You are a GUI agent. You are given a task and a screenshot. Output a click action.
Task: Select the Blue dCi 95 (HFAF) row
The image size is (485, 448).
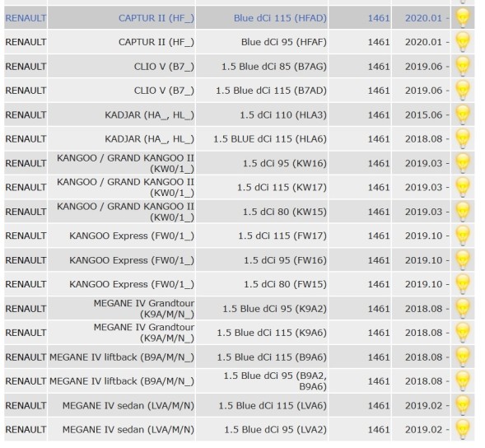(239, 42)
